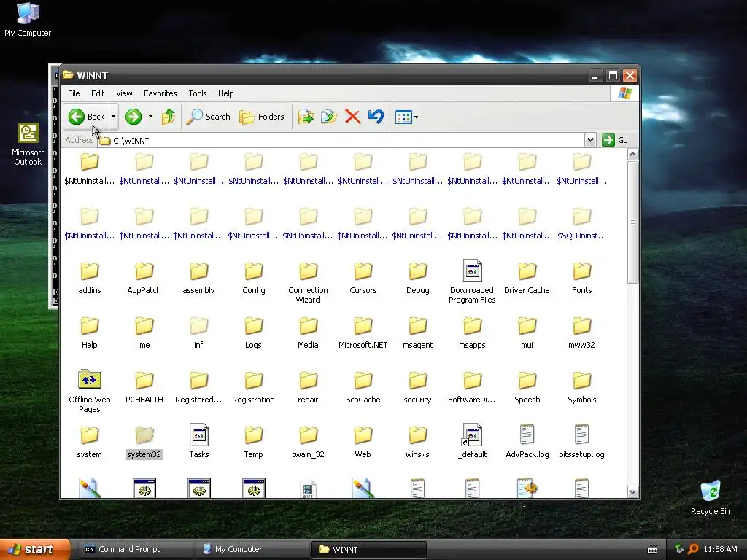
Task: Click the msagent folder label
Action: point(417,345)
